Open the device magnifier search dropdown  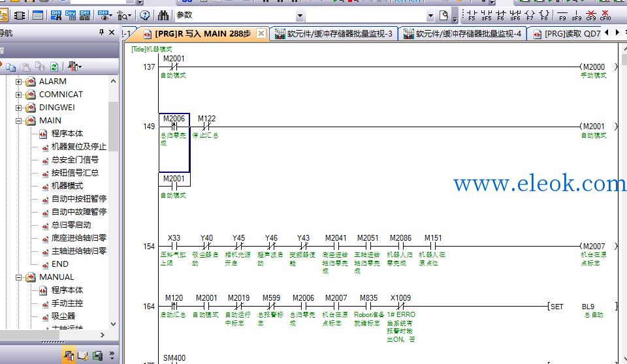(x=124, y=16)
